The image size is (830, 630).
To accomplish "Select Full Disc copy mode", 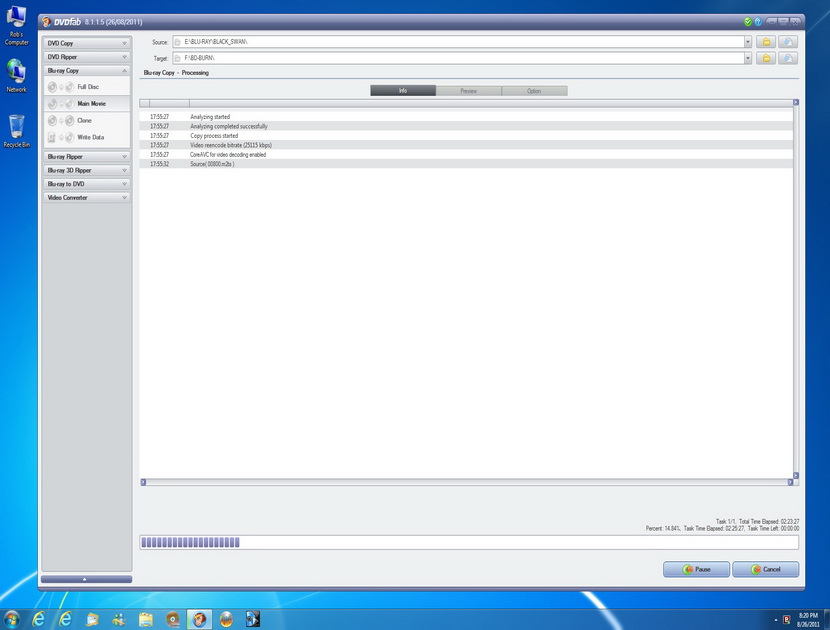I will coord(86,87).
